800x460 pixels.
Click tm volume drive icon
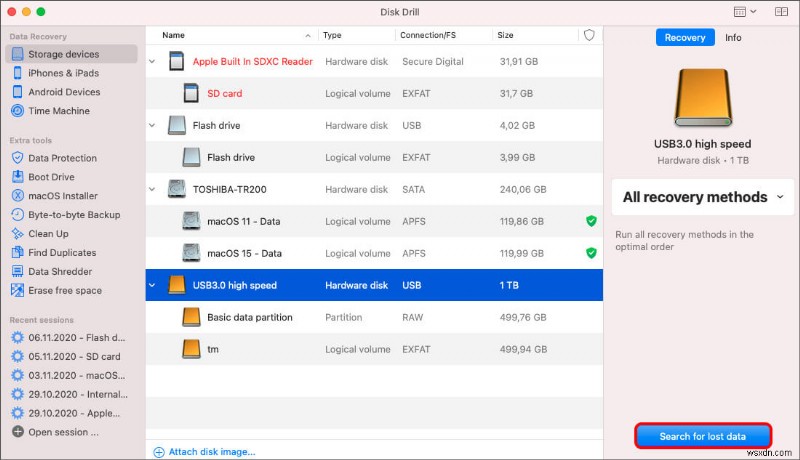191,349
